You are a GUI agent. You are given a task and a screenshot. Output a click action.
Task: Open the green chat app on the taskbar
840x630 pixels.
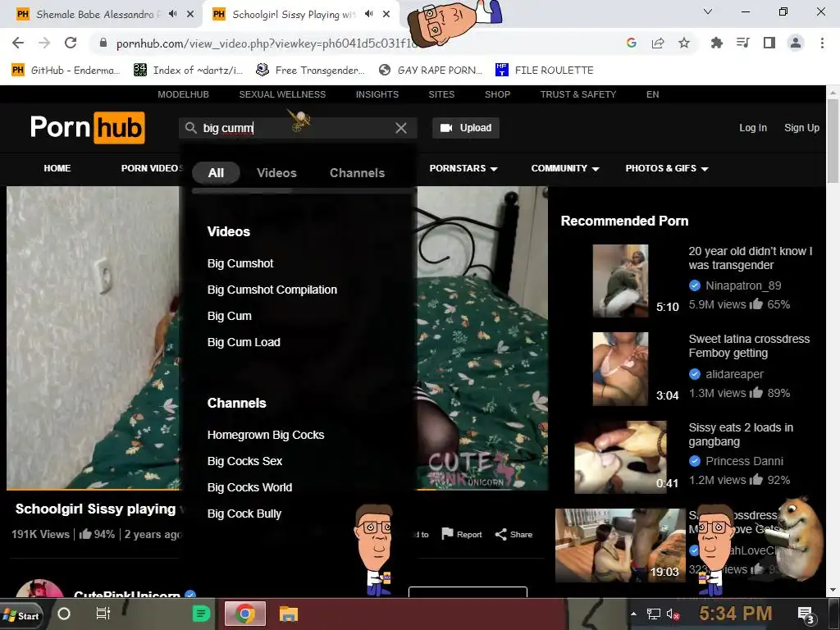pyautogui.click(x=201, y=614)
